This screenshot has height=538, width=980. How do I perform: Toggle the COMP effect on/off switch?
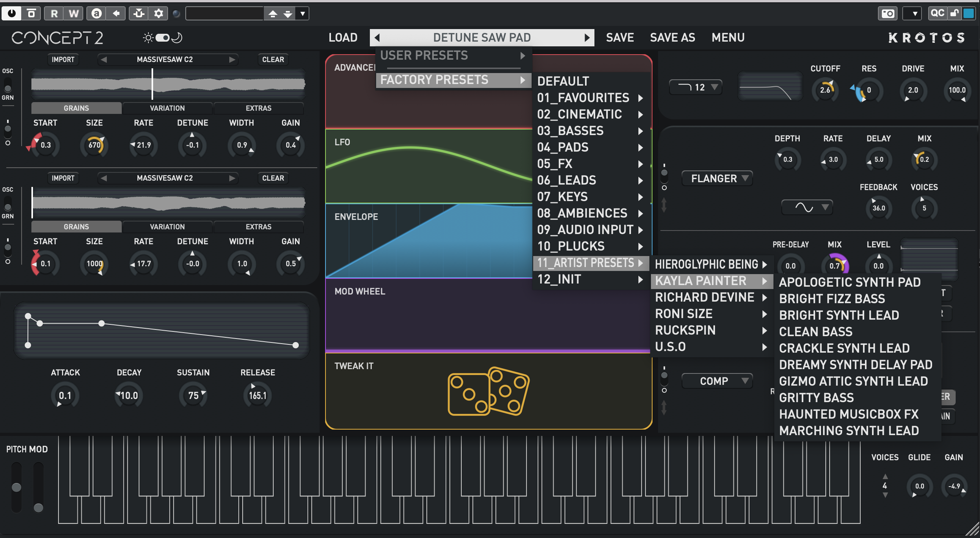coord(664,379)
